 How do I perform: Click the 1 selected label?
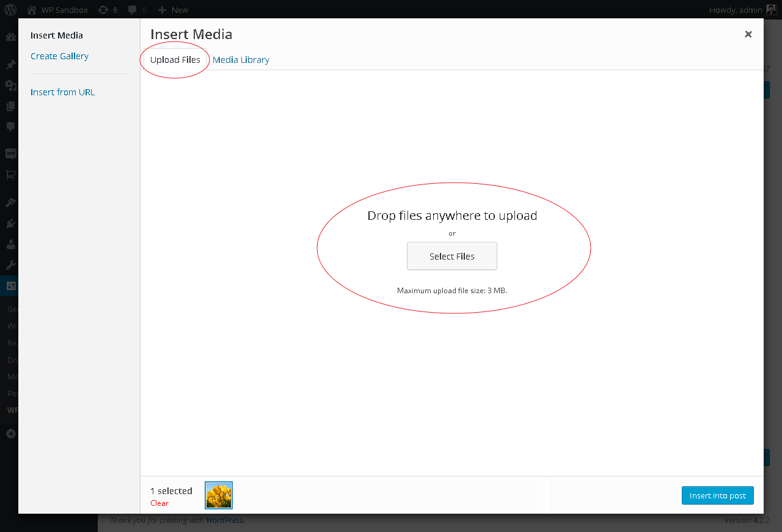pyautogui.click(x=171, y=491)
